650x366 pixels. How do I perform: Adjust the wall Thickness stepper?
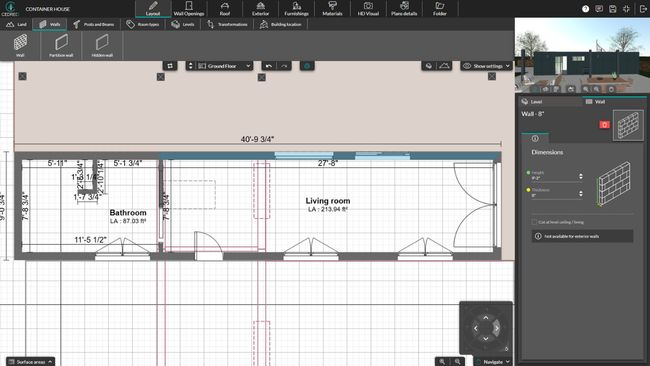(x=581, y=194)
